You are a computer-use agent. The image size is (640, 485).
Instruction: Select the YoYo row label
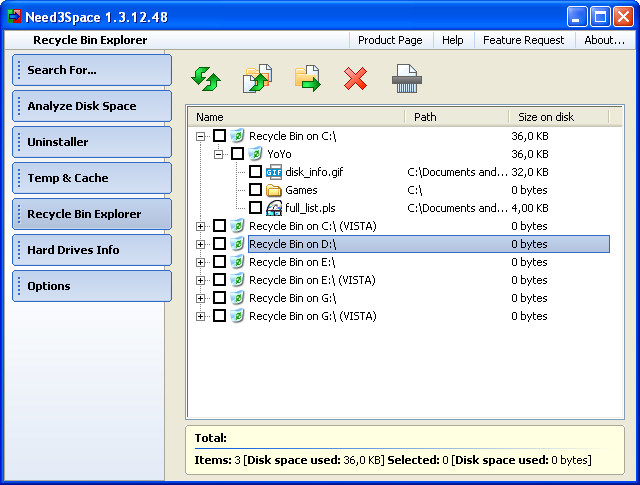(x=279, y=154)
